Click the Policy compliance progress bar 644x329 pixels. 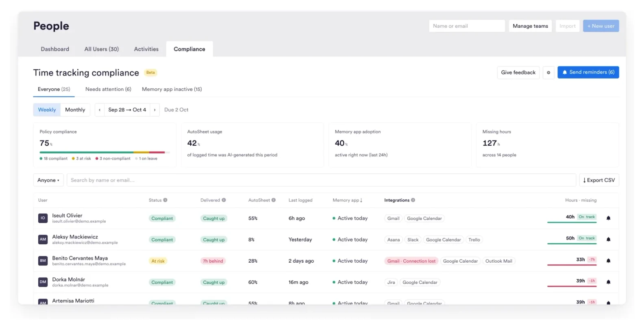[105, 152]
